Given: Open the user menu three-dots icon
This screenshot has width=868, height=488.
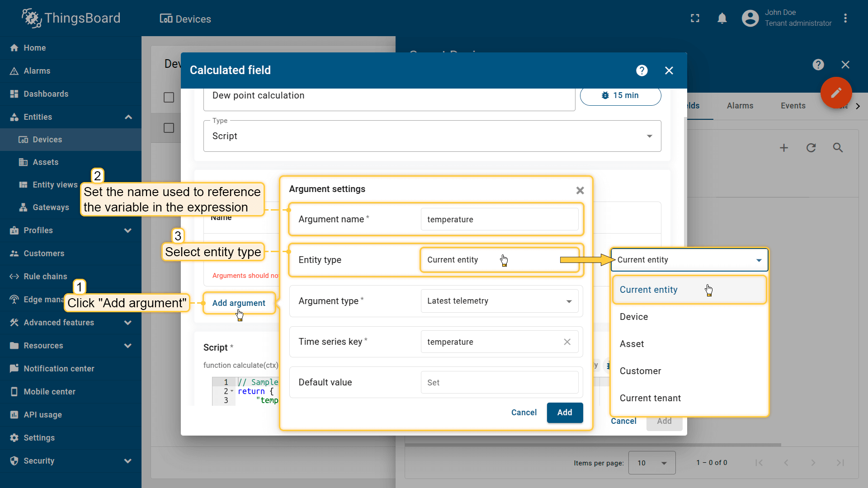Looking at the screenshot, I should click(x=845, y=18).
